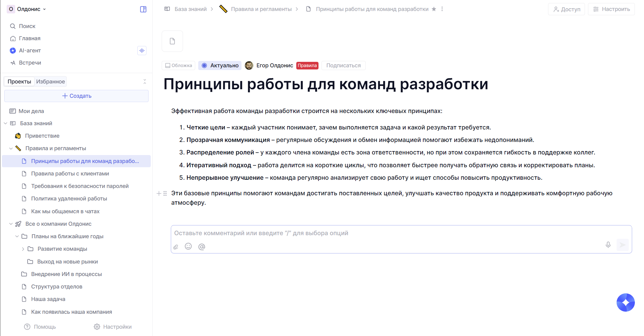Collapse the База знаний tree section
Viewport: 644px width, 336px height.
5,123
